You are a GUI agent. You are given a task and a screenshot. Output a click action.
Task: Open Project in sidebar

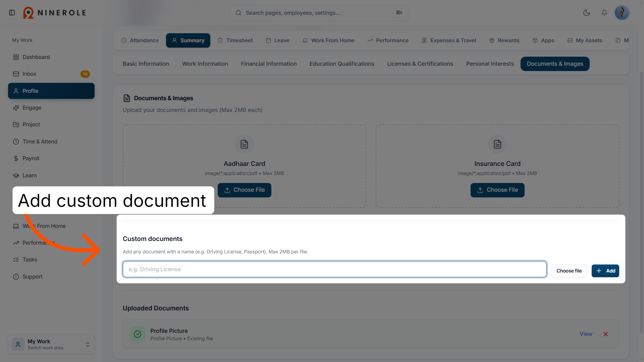pos(51,124)
